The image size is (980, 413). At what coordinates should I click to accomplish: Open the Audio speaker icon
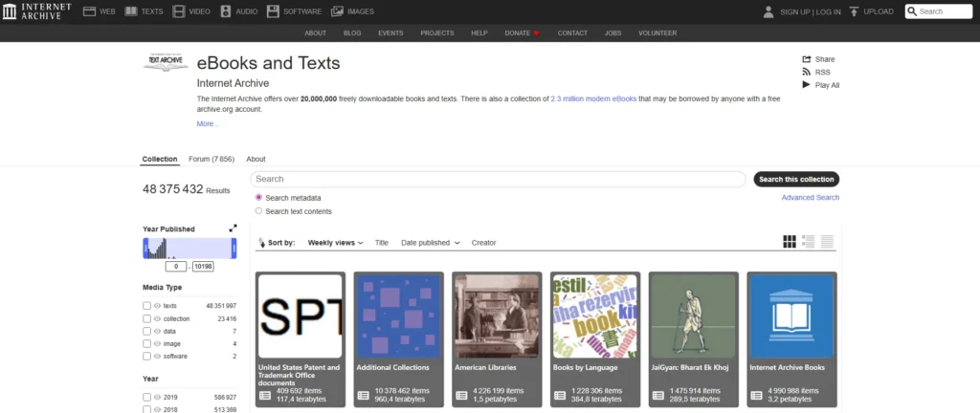pos(226,11)
